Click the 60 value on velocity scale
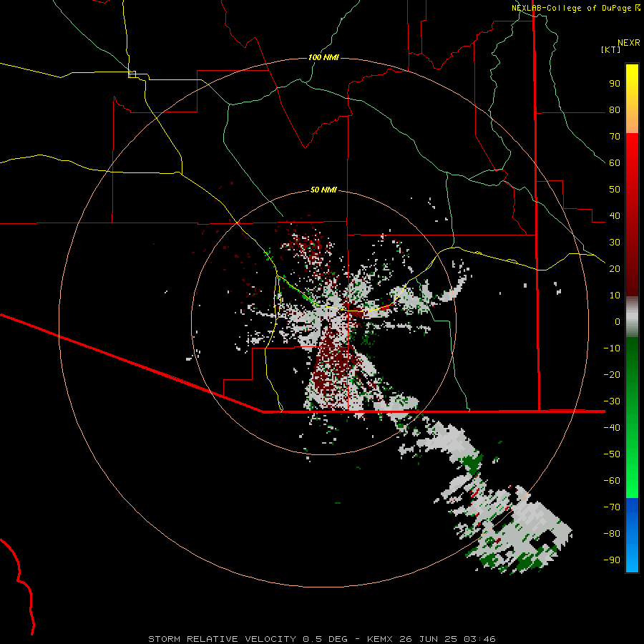The height and width of the screenshot is (644, 644). point(615,163)
